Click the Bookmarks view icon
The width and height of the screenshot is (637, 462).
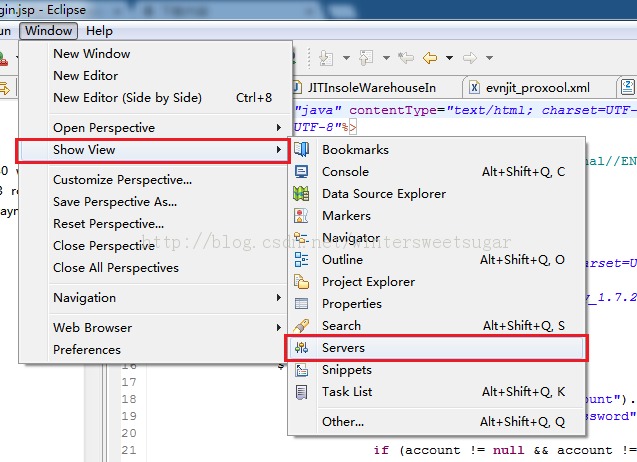(301, 150)
